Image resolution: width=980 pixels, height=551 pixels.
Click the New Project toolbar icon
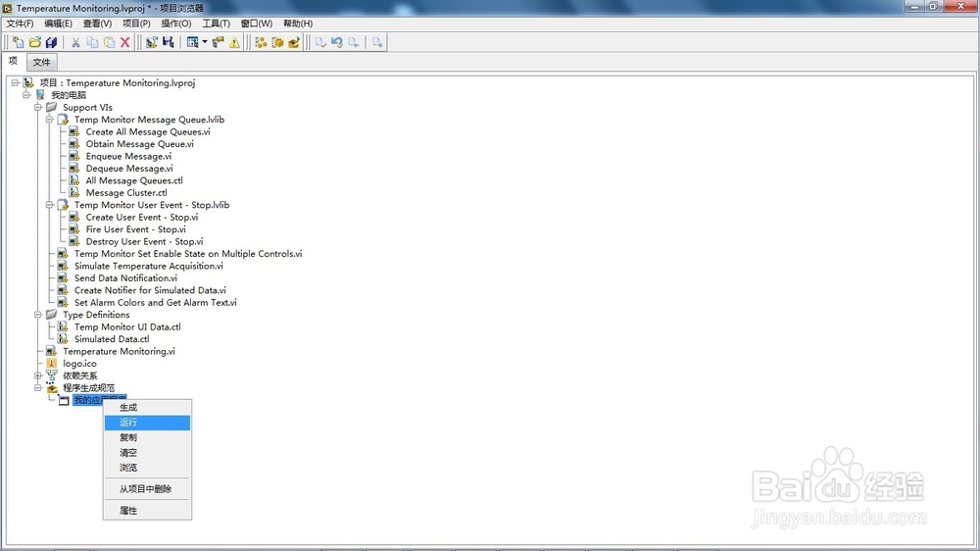(x=18, y=42)
